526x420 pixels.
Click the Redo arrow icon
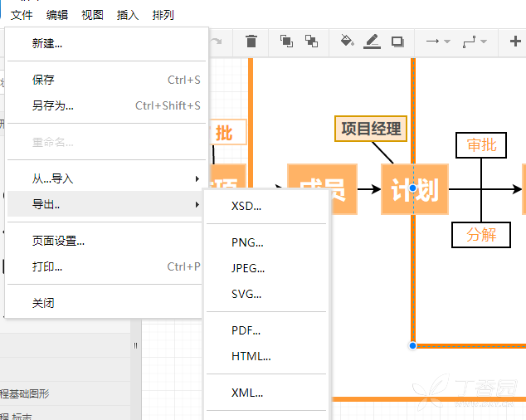click(217, 42)
